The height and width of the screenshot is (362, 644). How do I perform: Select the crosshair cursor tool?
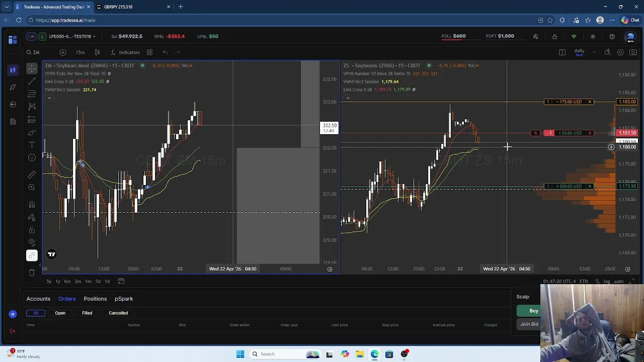(x=32, y=68)
